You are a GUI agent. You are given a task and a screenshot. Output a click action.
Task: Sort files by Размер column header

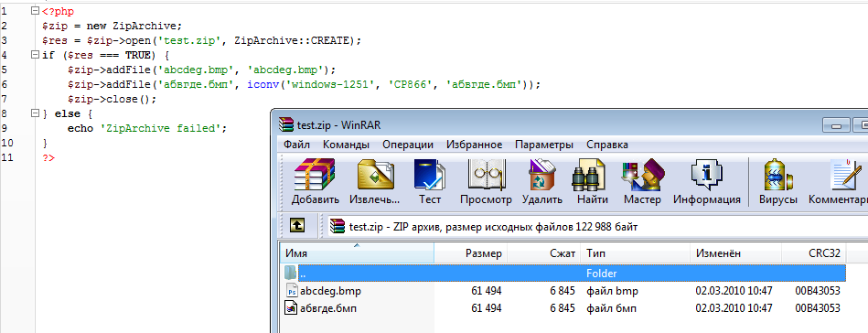[471, 253]
